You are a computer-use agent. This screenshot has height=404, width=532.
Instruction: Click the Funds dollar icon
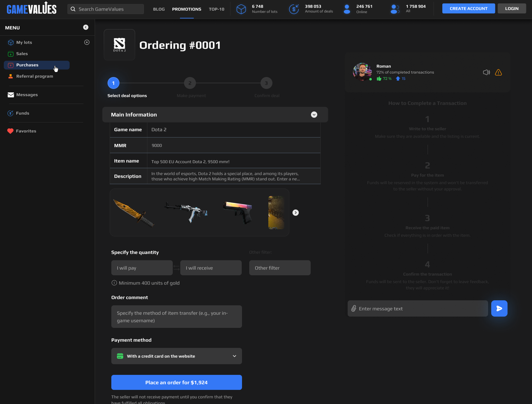[x=11, y=113]
